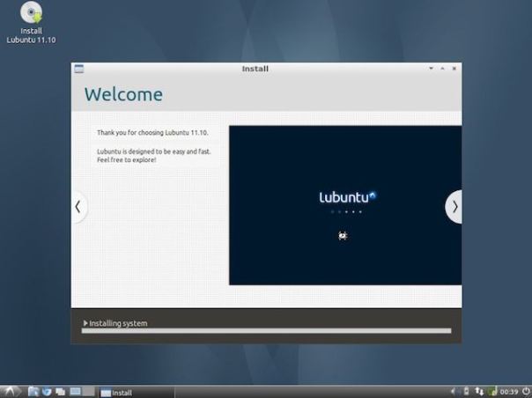This screenshot has width=532, height=398.
Task: Go to the previous slide in the installer slideshow
Action: (78, 207)
